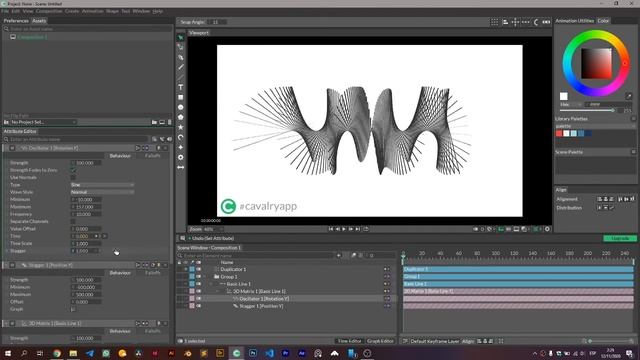Collapse 3D Matrix 1 tree row
Viewport: 640px width, 360px height.
click(x=218, y=291)
